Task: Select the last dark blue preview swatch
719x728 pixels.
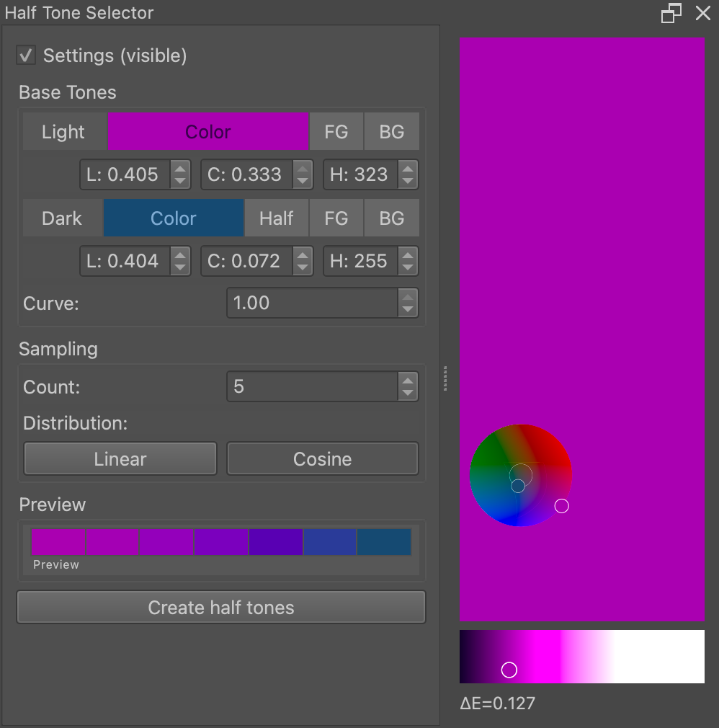Action: point(384,542)
